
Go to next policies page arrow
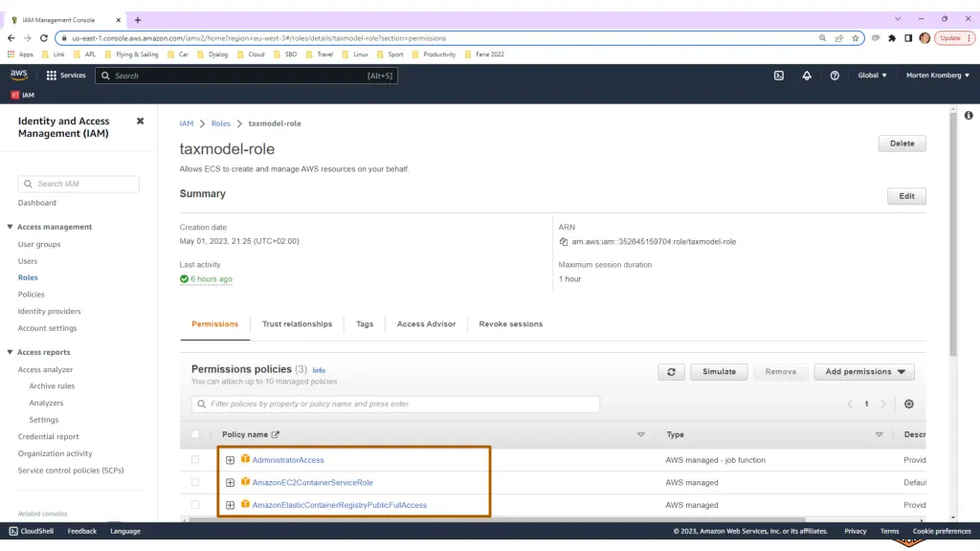(x=883, y=405)
